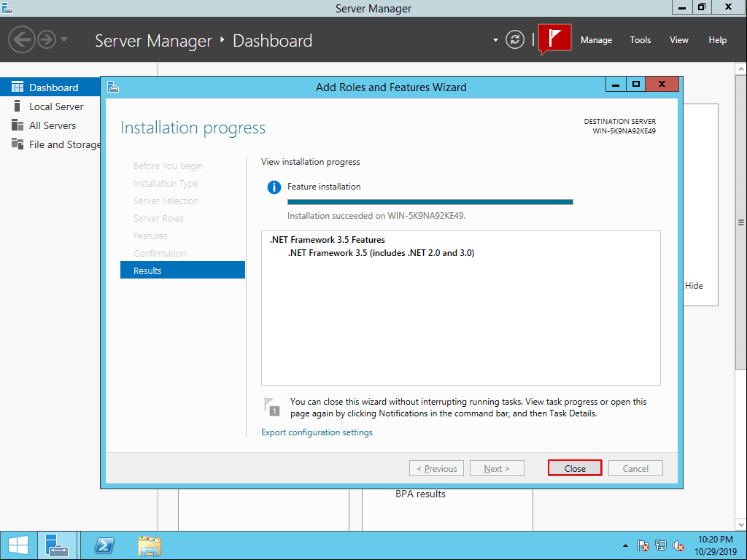Click the notification flag icon near task message

(x=271, y=407)
